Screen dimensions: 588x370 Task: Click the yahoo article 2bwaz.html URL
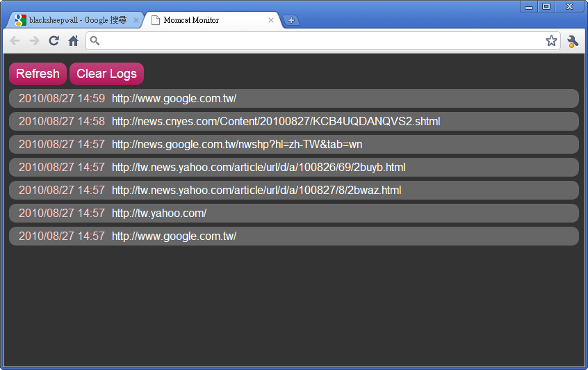coord(256,190)
